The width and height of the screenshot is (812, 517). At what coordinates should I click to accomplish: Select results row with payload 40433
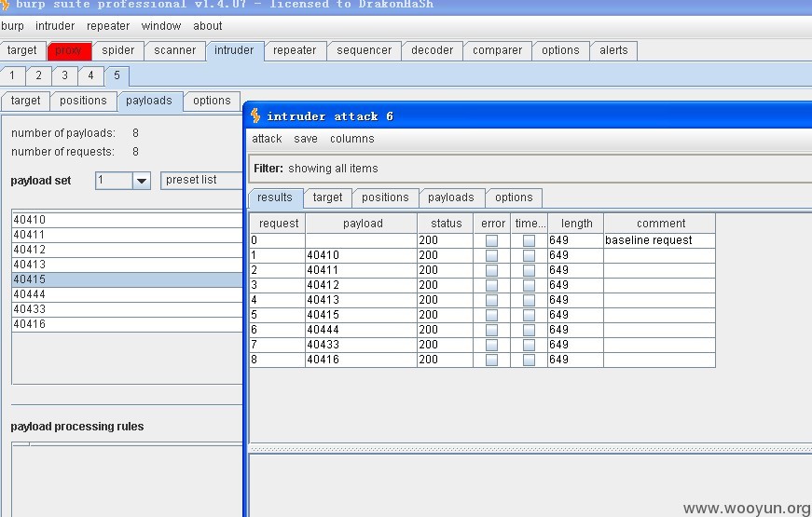pyautogui.click(x=483, y=346)
